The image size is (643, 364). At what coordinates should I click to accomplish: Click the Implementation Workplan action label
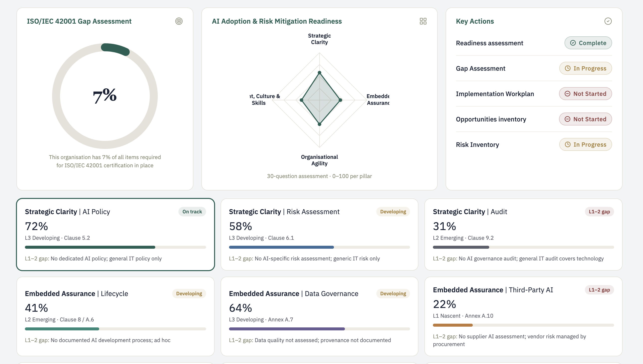(x=495, y=94)
